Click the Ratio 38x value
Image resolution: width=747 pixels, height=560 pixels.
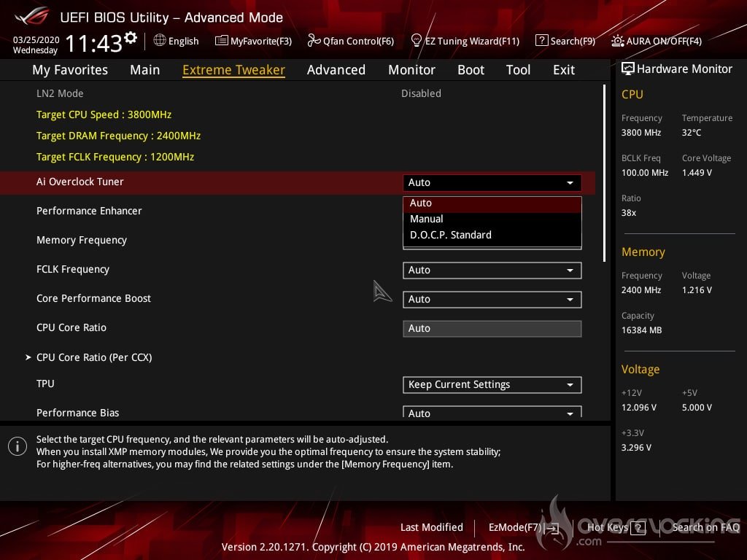(628, 212)
